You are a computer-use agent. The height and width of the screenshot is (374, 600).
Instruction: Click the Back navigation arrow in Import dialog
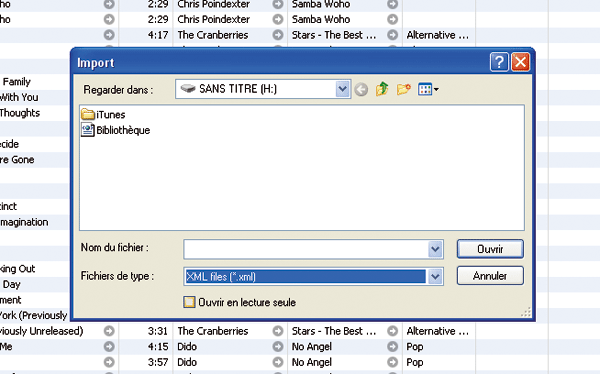click(x=361, y=90)
